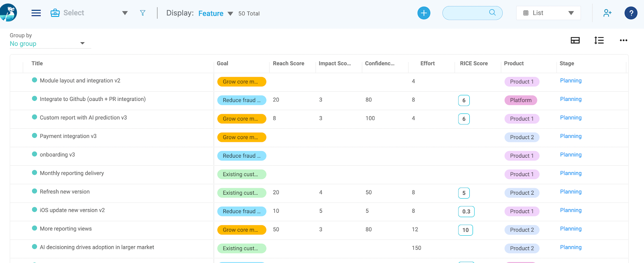Open the hamburger navigation menu

point(36,13)
